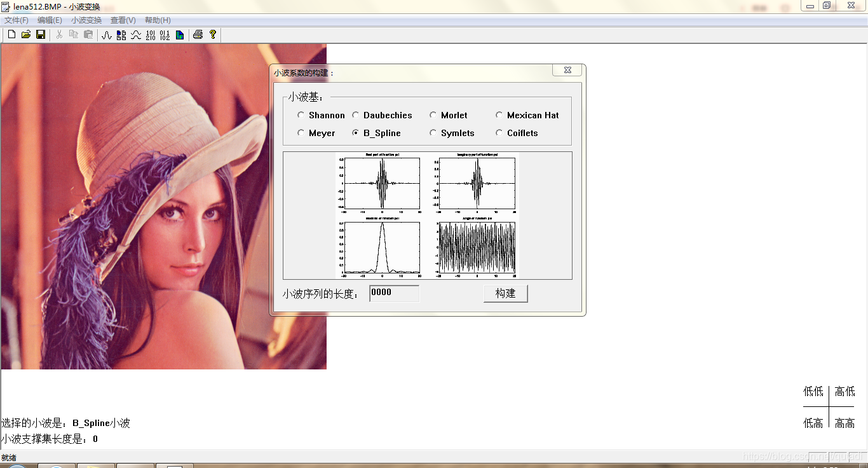Click the 011/102 numbers toolbar icon

click(x=165, y=34)
